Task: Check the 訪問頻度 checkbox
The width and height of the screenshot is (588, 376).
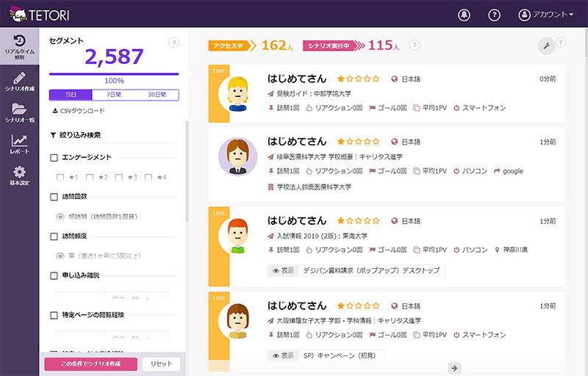Action: tap(54, 236)
